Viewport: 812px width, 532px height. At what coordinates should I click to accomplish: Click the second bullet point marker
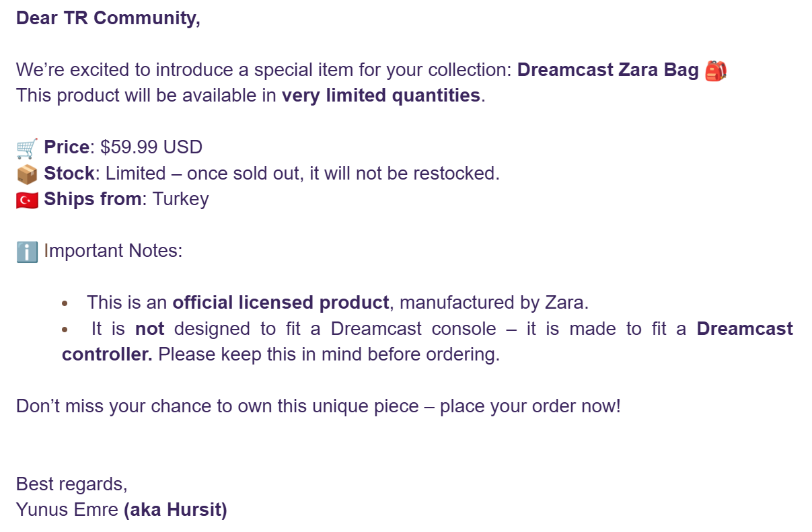(65, 330)
